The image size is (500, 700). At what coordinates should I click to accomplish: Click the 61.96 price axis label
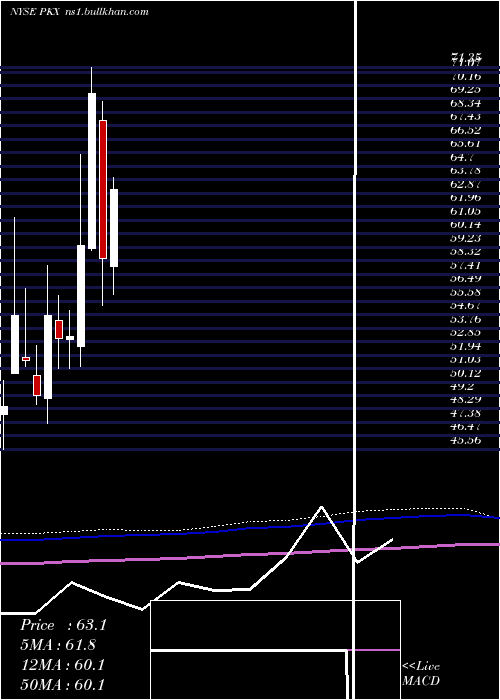click(466, 197)
